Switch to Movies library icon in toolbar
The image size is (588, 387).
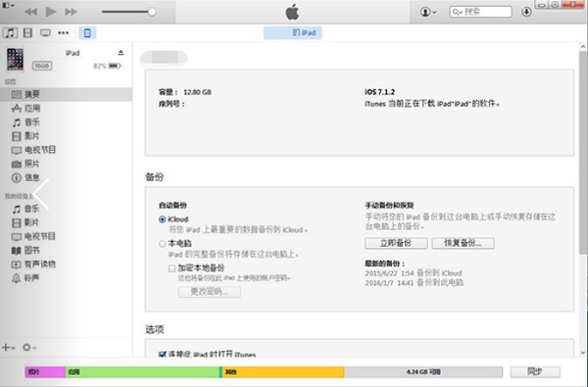coord(27,32)
